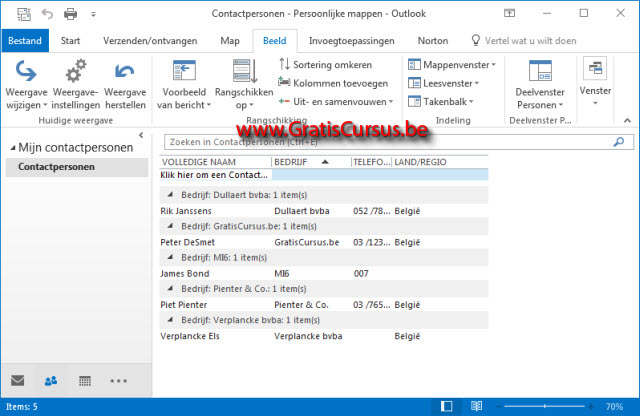
Task: Select contact Verplancke Els
Action: click(x=324, y=336)
